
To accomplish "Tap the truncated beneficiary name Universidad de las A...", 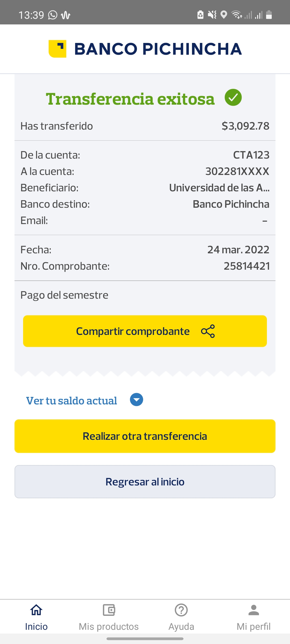I will (219, 188).
